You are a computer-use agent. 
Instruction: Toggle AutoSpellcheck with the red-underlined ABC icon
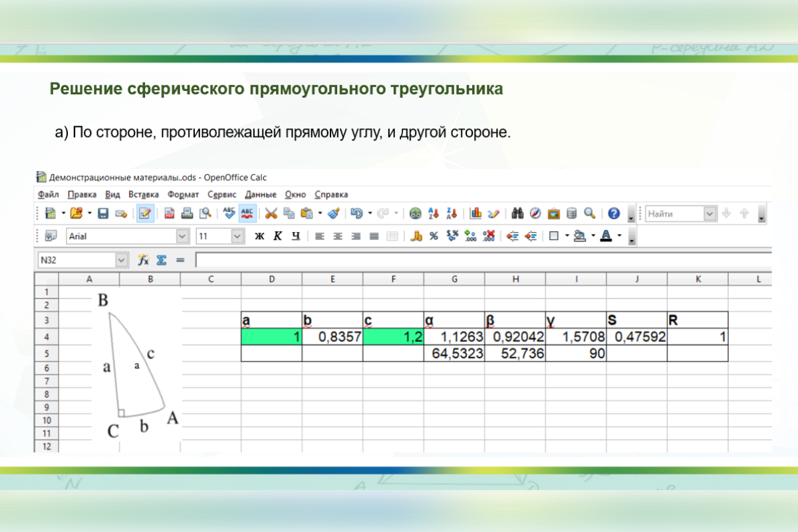point(248,213)
